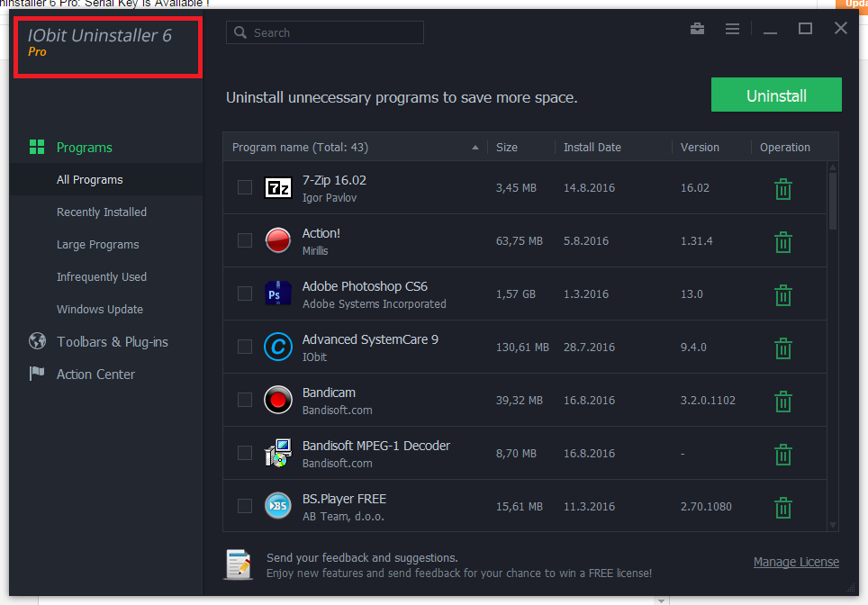Click the program list scrollbar thumb
The image size is (868, 605).
click(x=833, y=201)
